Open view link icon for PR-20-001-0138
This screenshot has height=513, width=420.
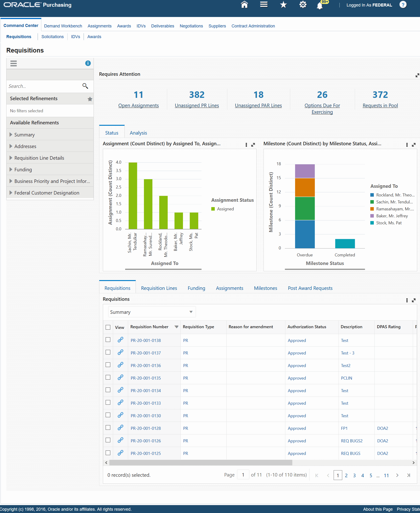[x=120, y=340]
